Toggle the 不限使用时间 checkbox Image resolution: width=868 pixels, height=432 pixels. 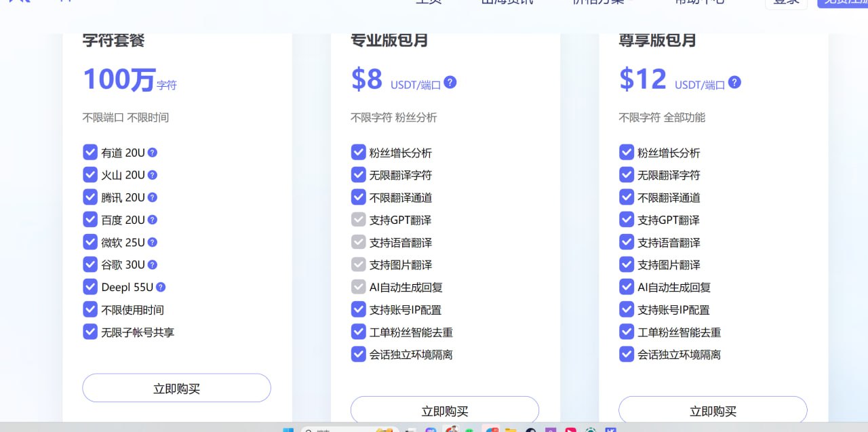coord(90,309)
